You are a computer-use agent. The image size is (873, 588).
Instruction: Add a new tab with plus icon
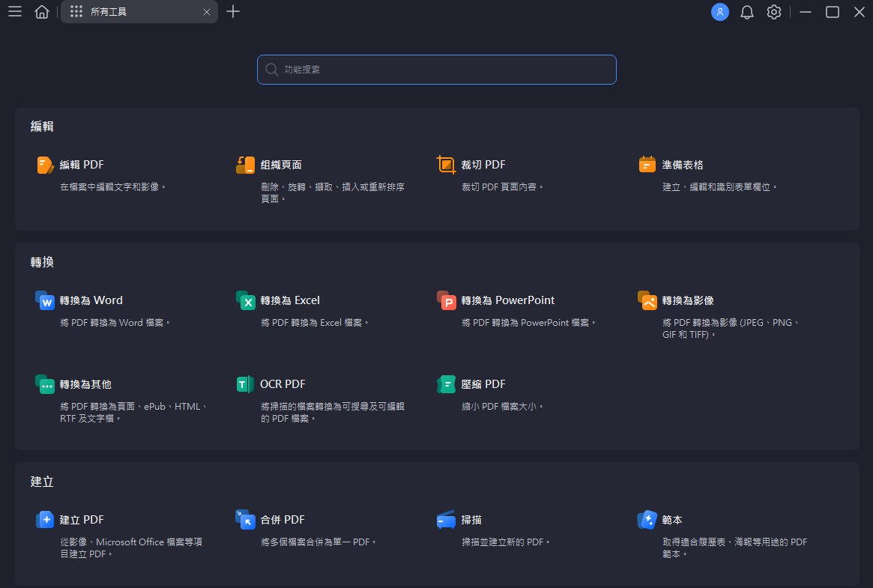click(x=233, y=12)
